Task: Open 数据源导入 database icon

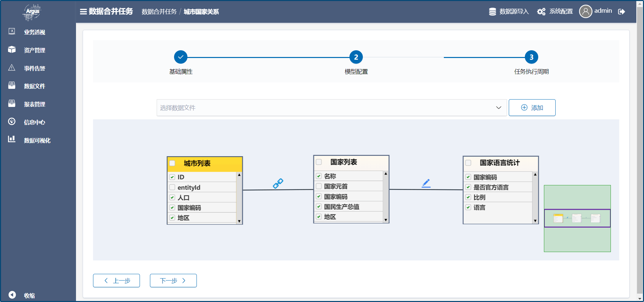Action: [492, 12]
